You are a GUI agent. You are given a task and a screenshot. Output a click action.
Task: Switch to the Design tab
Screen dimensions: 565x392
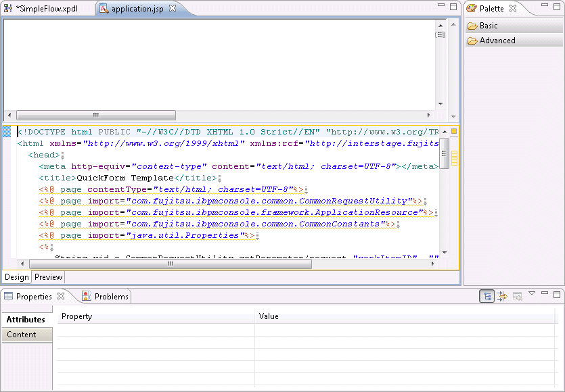pyautogui.click(x=16, y=277)
